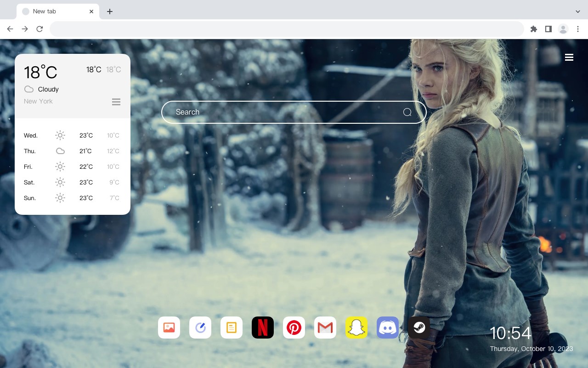The width and height of the screenshot is (588, 368).
Task: Click the cloud icon in Thu. row
Action: [x=60, y=151]
